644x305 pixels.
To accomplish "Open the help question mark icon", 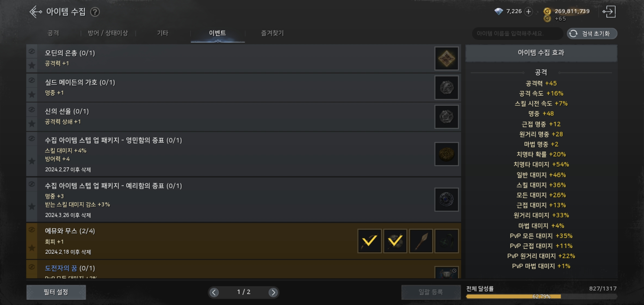I will tap(95, 12).
